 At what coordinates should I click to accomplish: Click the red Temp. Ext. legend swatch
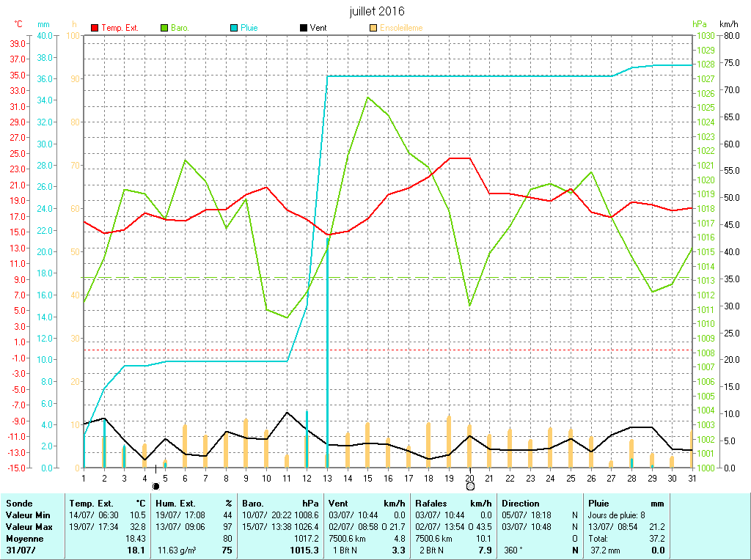point(95,28)
